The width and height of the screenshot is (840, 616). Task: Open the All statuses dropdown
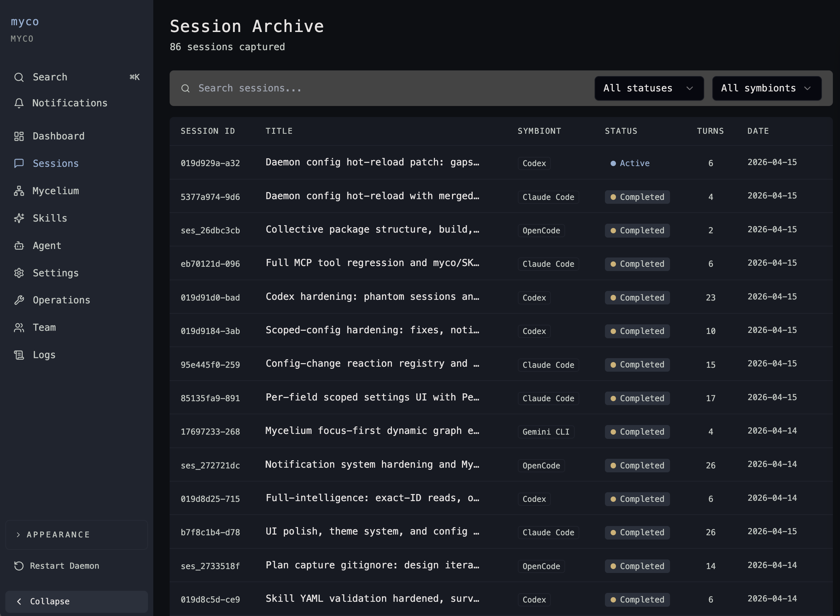click(x=649, y=88)
